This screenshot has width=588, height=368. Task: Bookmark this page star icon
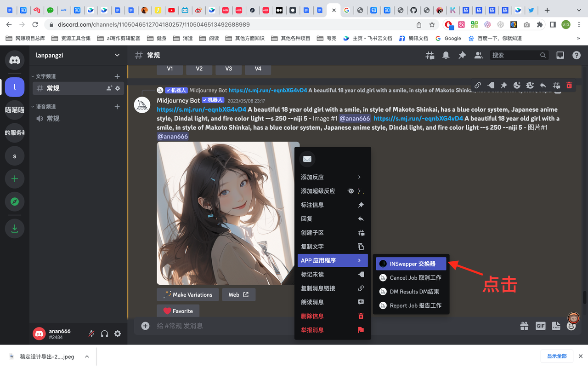click(432, 24)
